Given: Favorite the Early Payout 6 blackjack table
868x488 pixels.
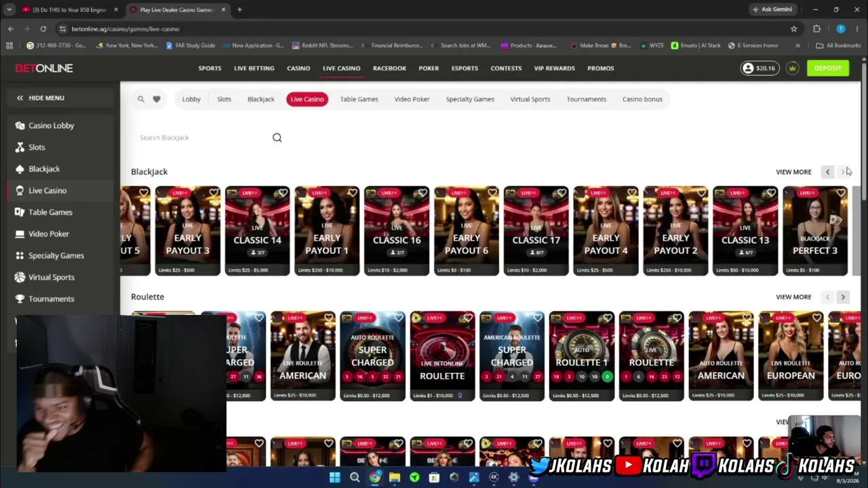Looking at the screenshot, I should tap(492, 193).
